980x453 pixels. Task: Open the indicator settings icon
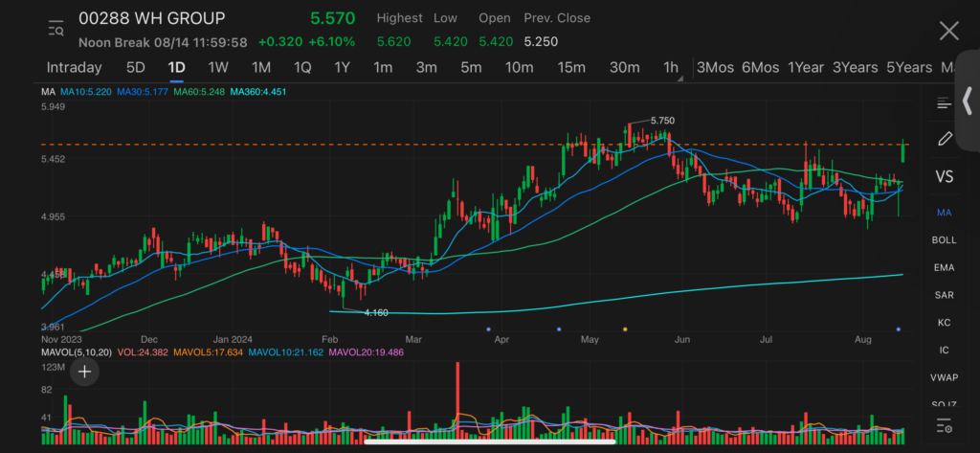944,425
